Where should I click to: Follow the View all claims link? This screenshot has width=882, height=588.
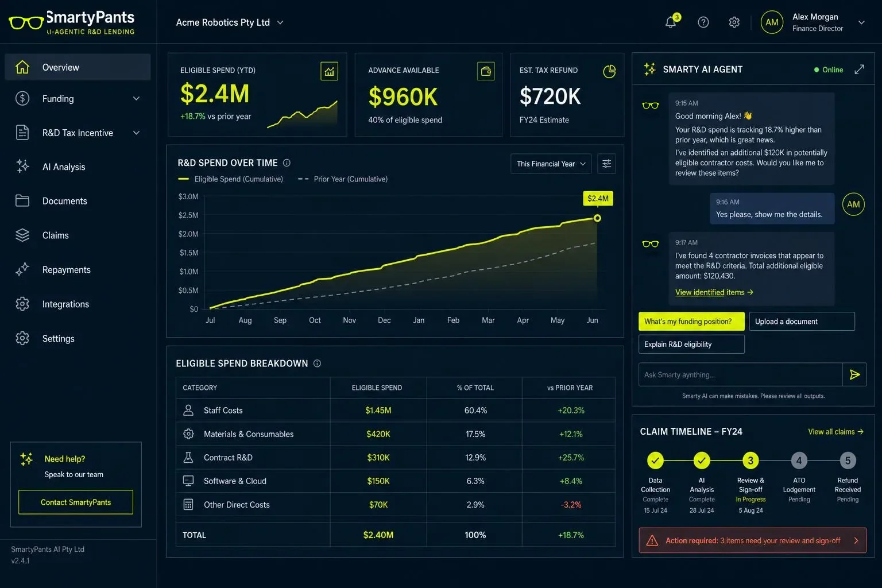pyautogui.click(x=835, y=432)
